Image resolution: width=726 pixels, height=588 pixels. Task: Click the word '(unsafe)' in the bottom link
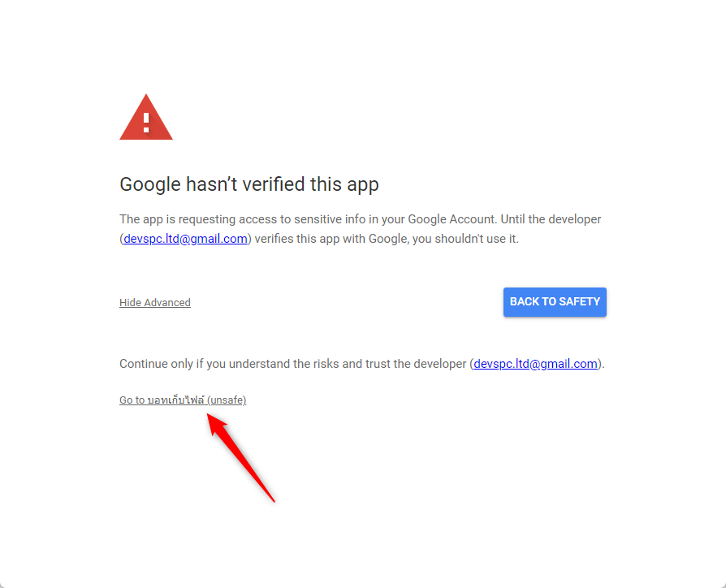tap(227, 400)
